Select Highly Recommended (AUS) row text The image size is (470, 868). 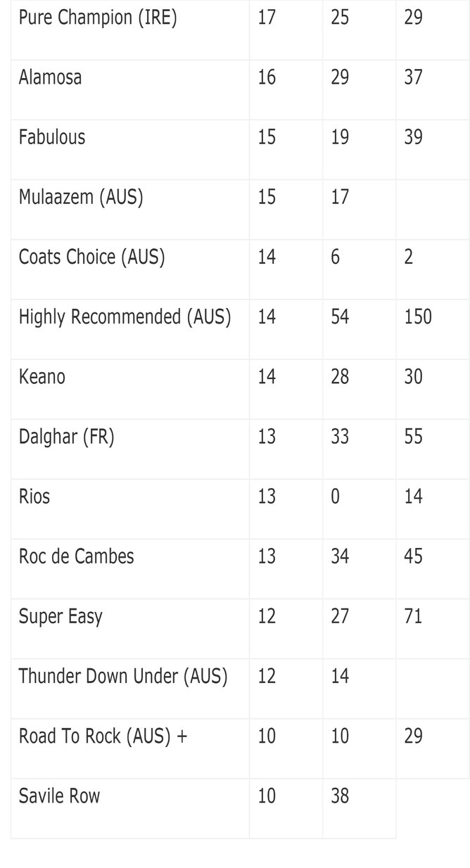pyautogui.click(x=125, y=317)
